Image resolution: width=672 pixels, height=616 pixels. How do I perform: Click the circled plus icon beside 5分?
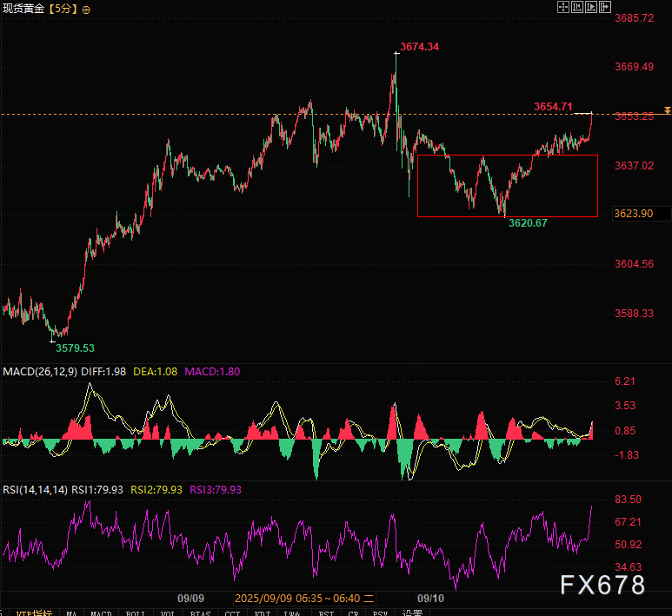click(85, 9)
